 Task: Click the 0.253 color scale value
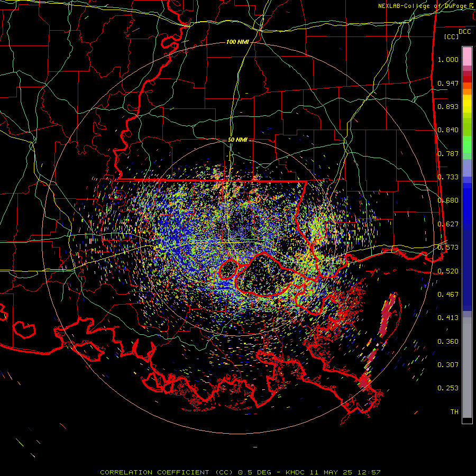(448, 388)
